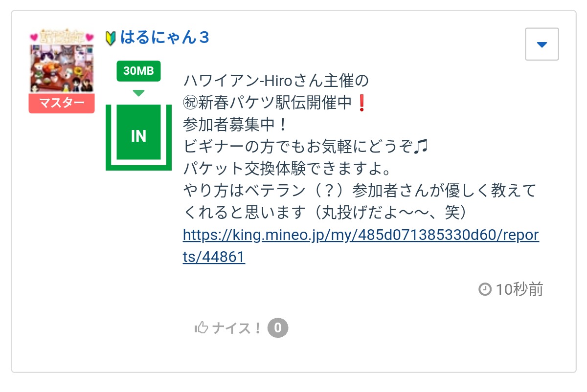Expand the post options dropdown arrow
The image size is (587, 392).
click(542, 44)
